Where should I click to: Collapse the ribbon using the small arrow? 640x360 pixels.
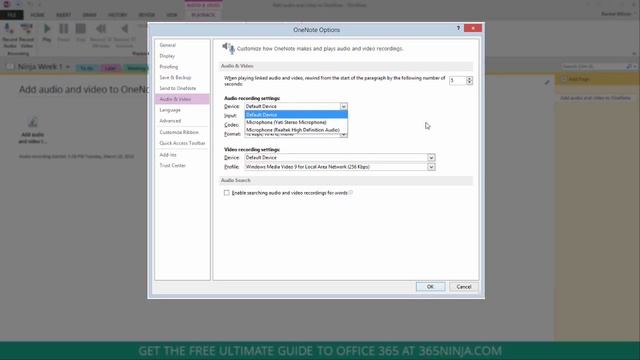coord(634,53)
